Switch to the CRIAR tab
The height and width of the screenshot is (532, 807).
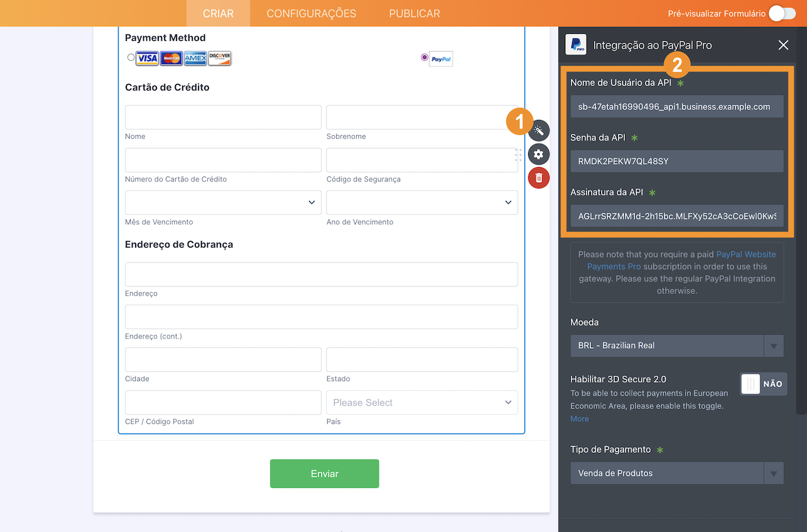coord(218,13)
